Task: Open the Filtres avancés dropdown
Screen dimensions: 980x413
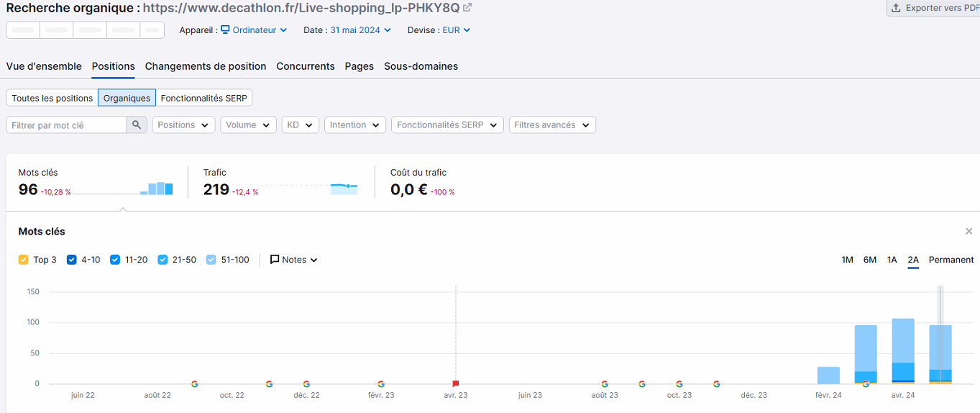Action: [x=552, y=124]
